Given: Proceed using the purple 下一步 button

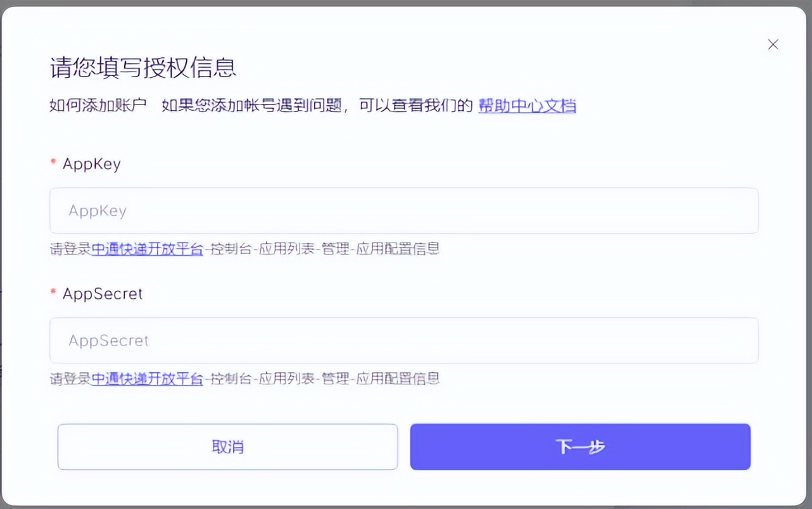Looking at the screenshot, I should pos(580,446).
